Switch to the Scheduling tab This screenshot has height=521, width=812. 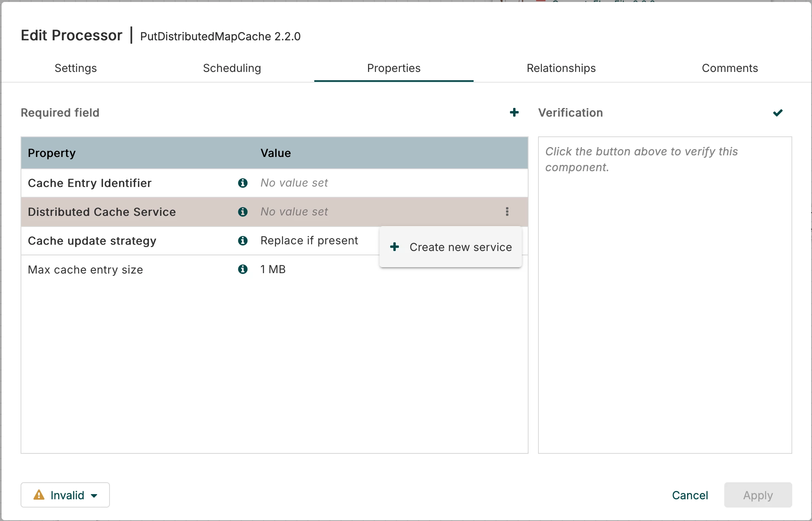pos(232,68)
